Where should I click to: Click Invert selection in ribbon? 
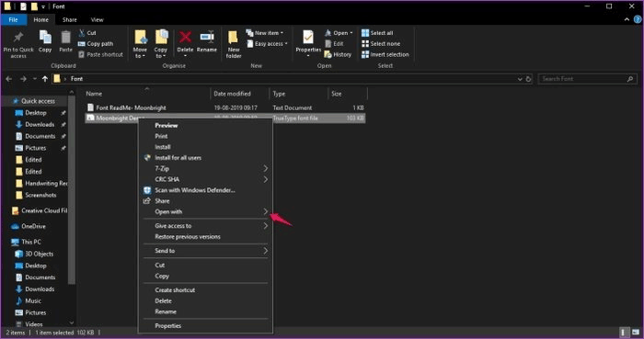(x=385, y=54)
